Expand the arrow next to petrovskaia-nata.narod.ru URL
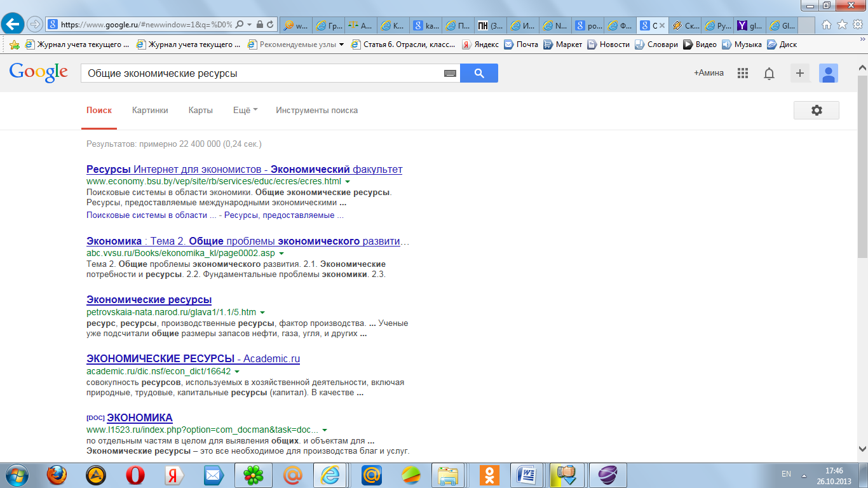Image resolution: width=868 pixels, height=488 pixels. (x=262, y=313)
